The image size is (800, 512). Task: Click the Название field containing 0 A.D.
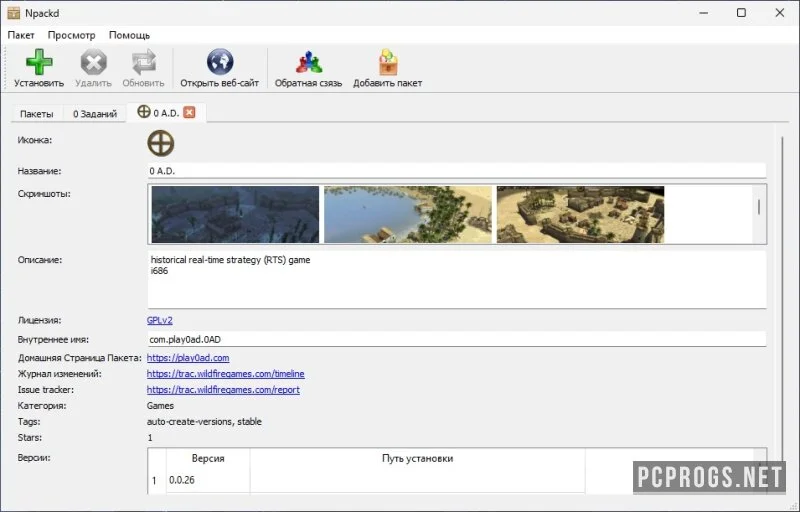[457, 171]
